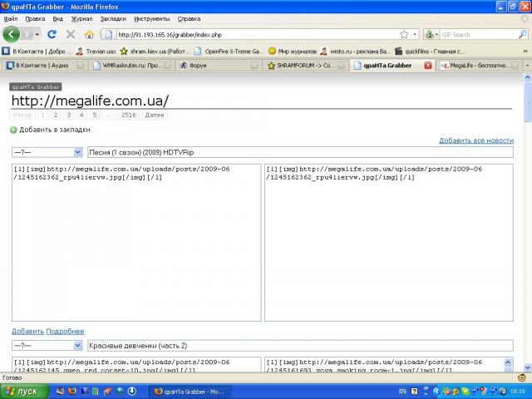This screenshot has height=399, width=532.
Task: Open category dropdown beside 'Песня (1 сезон)'
Action: (x=47, y=152)
